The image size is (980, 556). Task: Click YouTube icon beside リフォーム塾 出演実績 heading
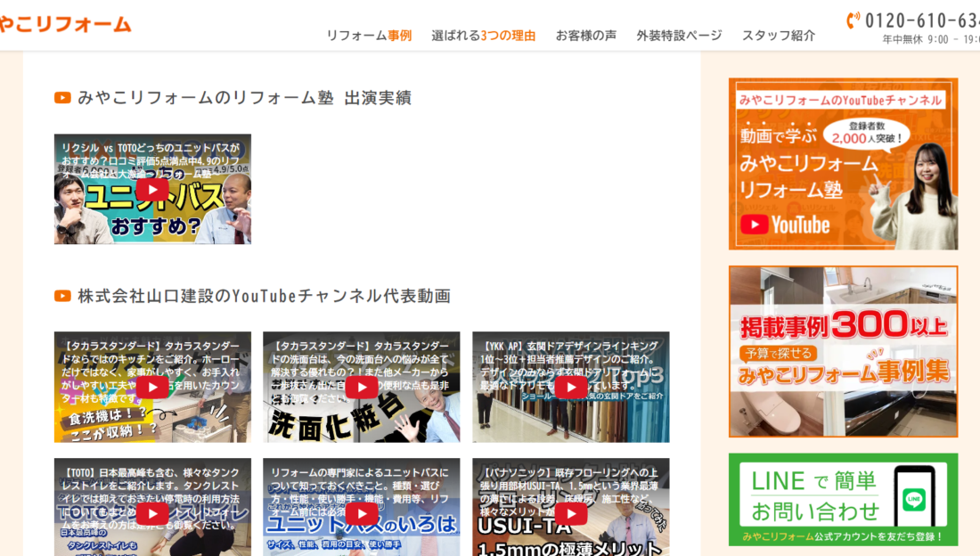coord(62,97)
